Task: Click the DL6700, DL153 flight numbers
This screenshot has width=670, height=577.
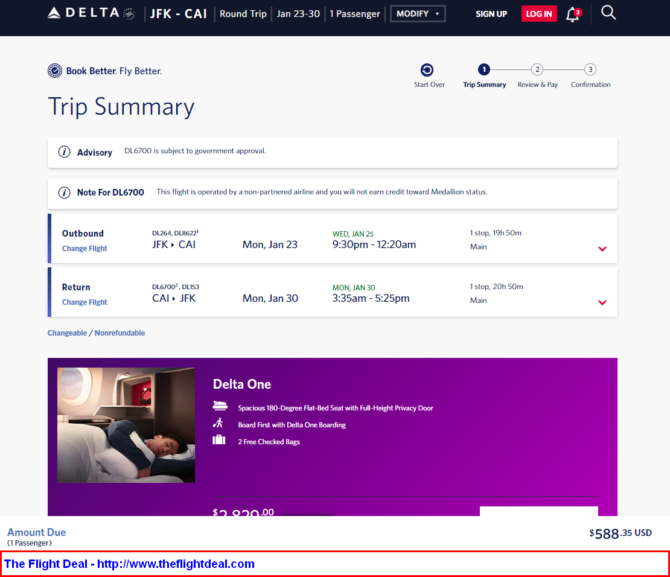Action: [x=176, y=287]
